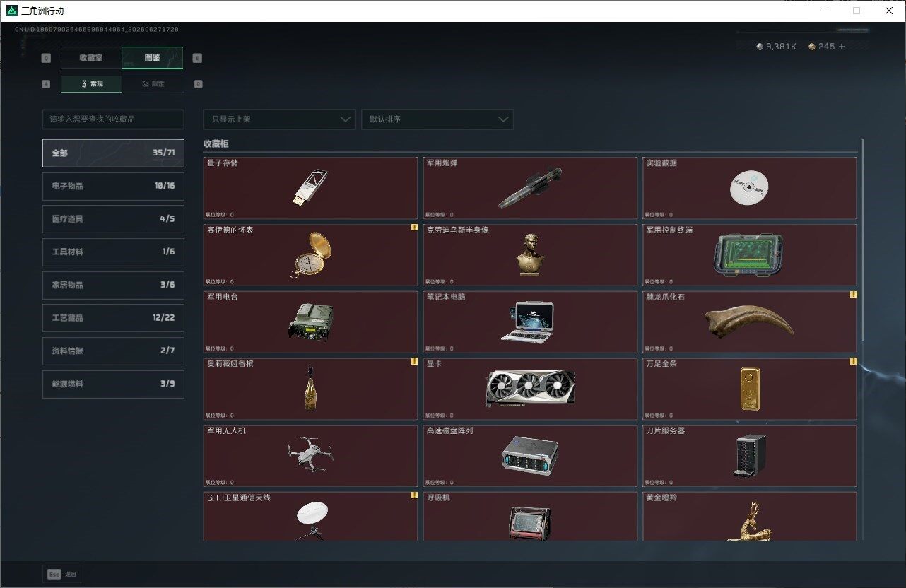This screenshot has height=588, width=906.
Task: Click the 实验数据 disc icon
Action: pos(748,188)
